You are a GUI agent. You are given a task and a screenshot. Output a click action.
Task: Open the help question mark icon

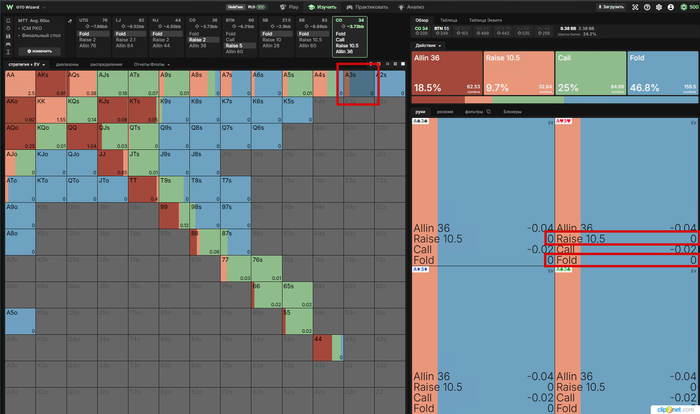pos(647,7)
